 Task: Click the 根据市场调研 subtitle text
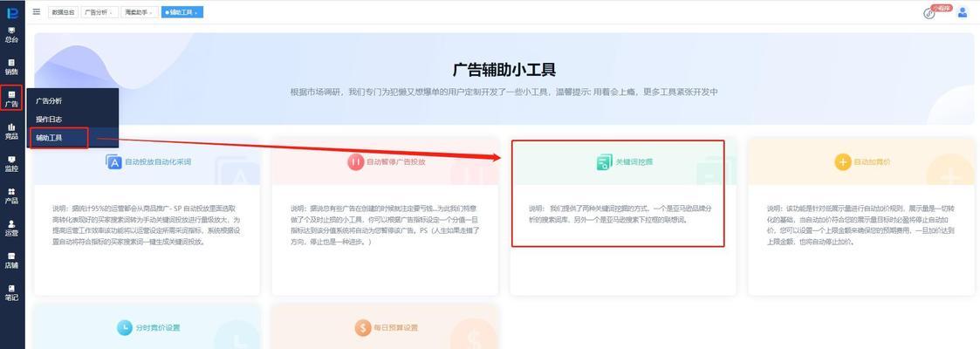(504, 92)
